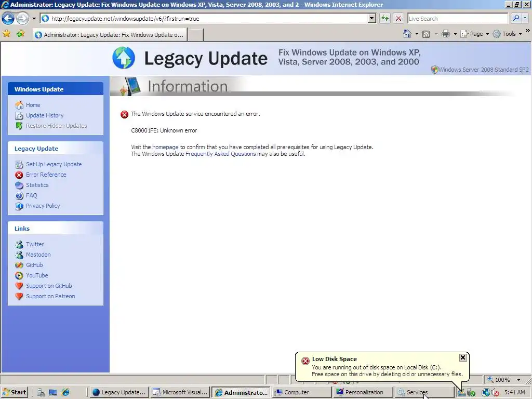This screenshot has height=399, width=532.
Task: Click the RSS feeds toolbar icon
Action: 426,34
